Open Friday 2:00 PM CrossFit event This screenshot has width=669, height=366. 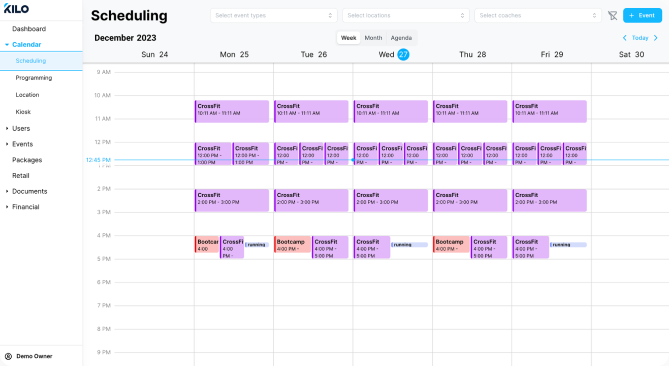pyautogui.click(x=549, y=200)
